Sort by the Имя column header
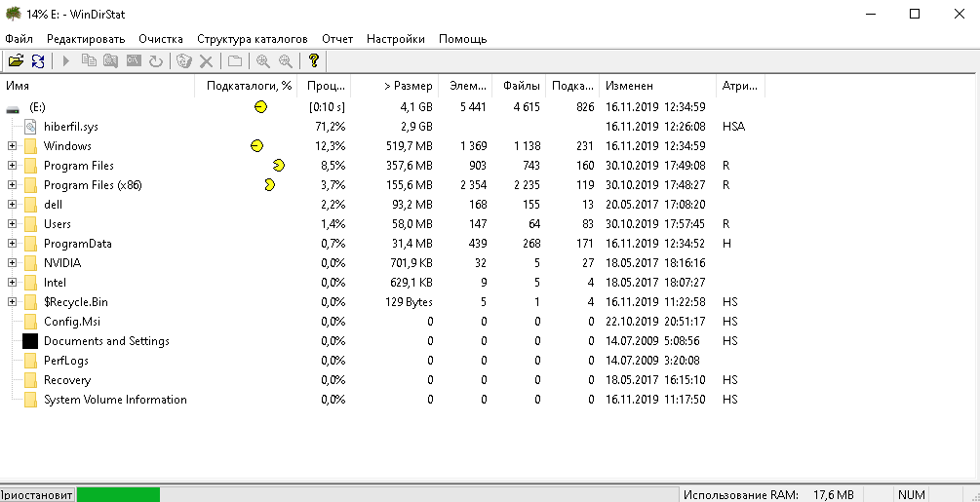This screenshot has width=980, height=502. 98,86
